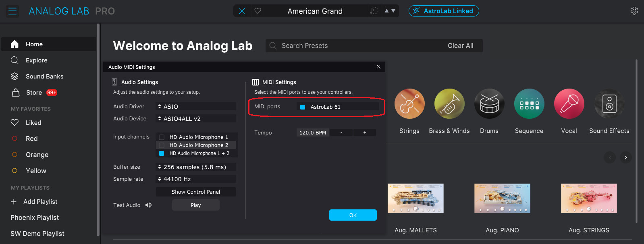Check HD Audio Microphone 1 input
The width and height of the screenshot is (644, 244).
pos(162,137)
